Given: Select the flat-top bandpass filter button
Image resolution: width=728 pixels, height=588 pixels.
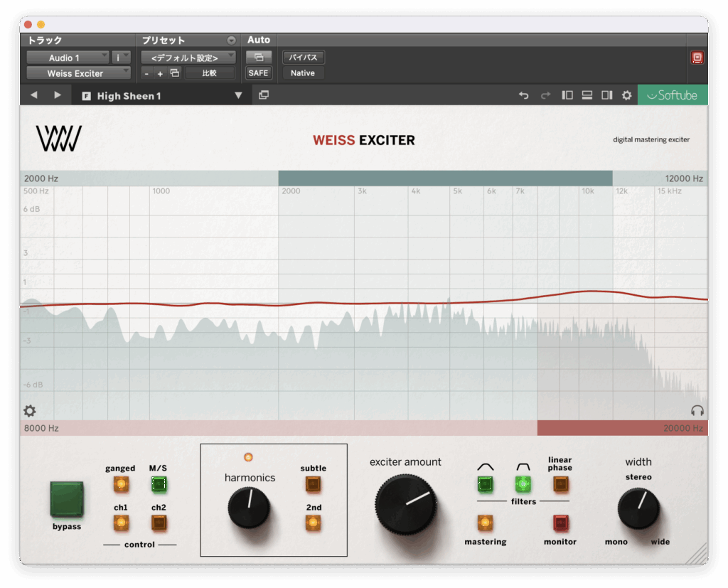Looking at the screenshot, I should [x=523, y=484].
